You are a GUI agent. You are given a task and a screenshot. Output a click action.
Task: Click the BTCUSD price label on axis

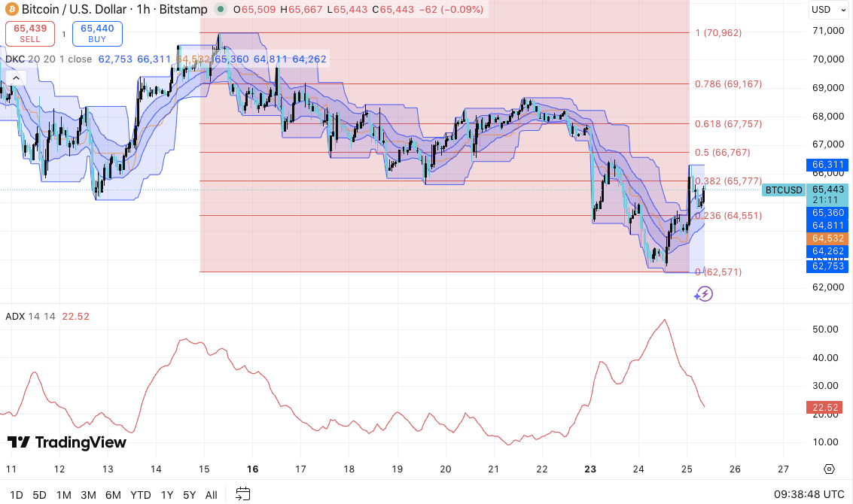783,190
